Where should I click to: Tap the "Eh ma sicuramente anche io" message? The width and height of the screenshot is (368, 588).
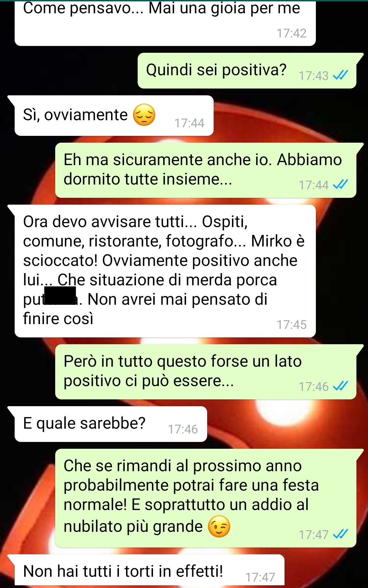(x=206, y=170)
